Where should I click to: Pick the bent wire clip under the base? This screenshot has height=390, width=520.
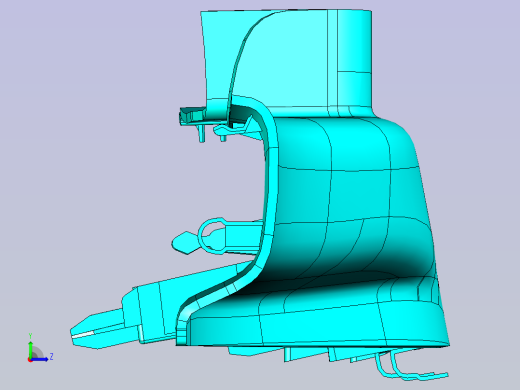click(x=412, y=366)
